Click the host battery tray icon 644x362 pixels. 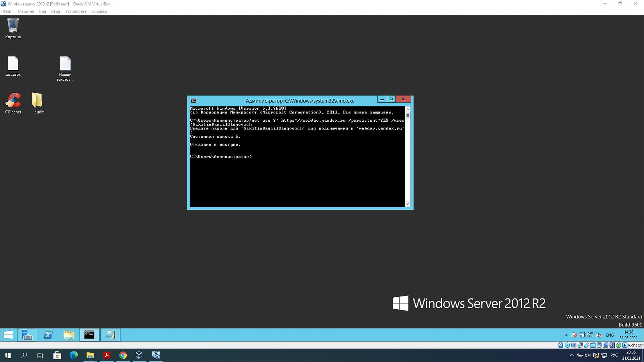(x=580, y=355)
